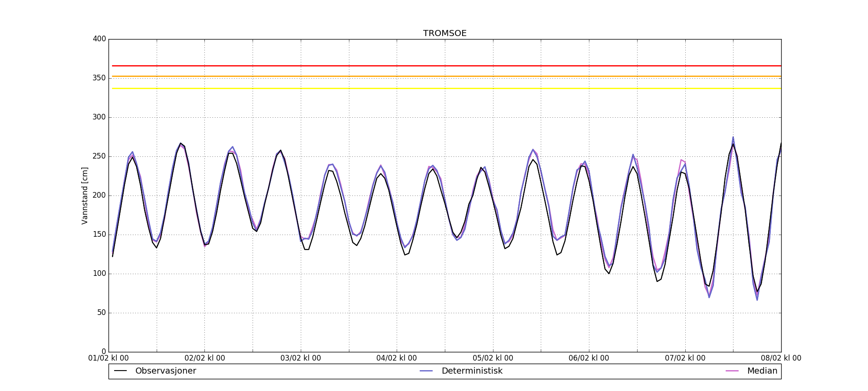
Task: Click the blue Deterministisk legend line swatch
Action: [427, 371]
